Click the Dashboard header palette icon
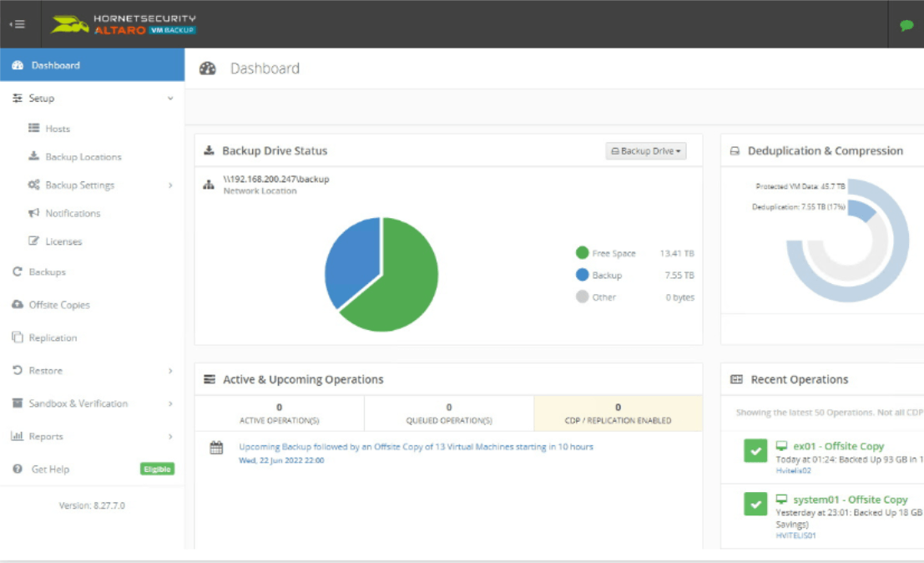The height and width of the screenshot is (563, 924). pos(208,68)
